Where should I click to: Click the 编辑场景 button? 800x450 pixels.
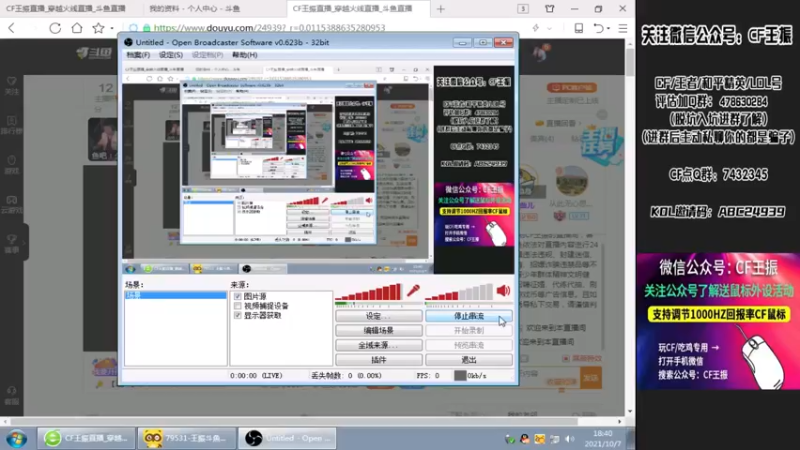click(x=379, y=331)
